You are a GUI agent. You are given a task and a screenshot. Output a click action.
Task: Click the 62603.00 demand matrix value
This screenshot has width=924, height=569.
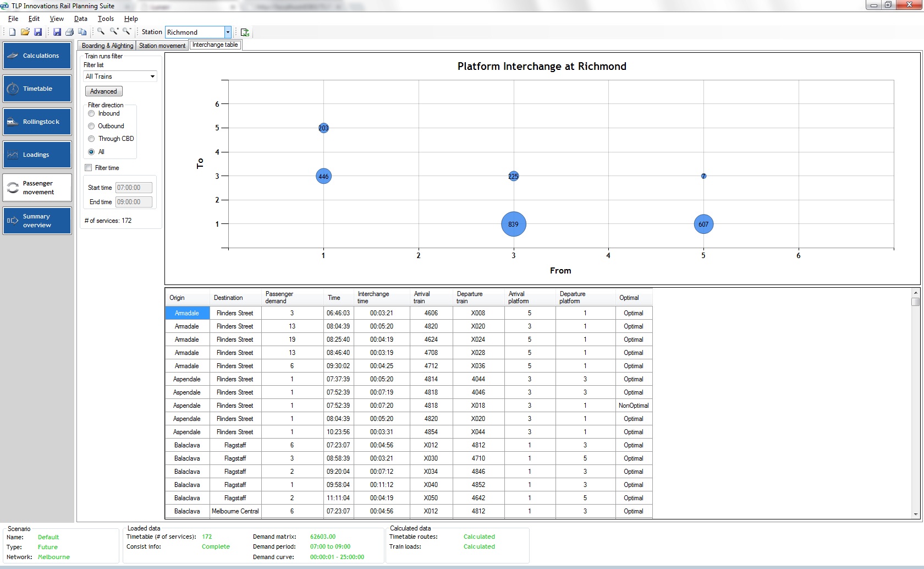(323, 537)
